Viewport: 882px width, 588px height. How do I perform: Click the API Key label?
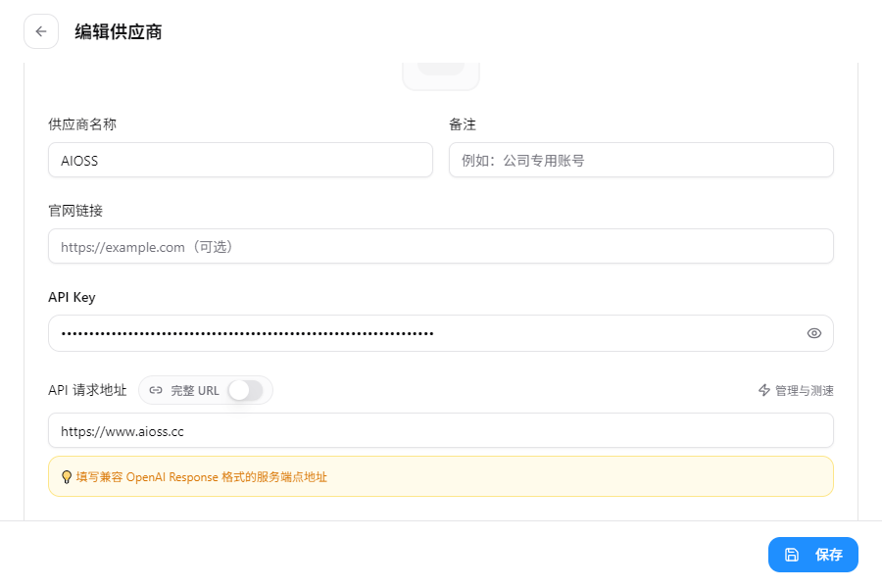[x=72, y=297]
